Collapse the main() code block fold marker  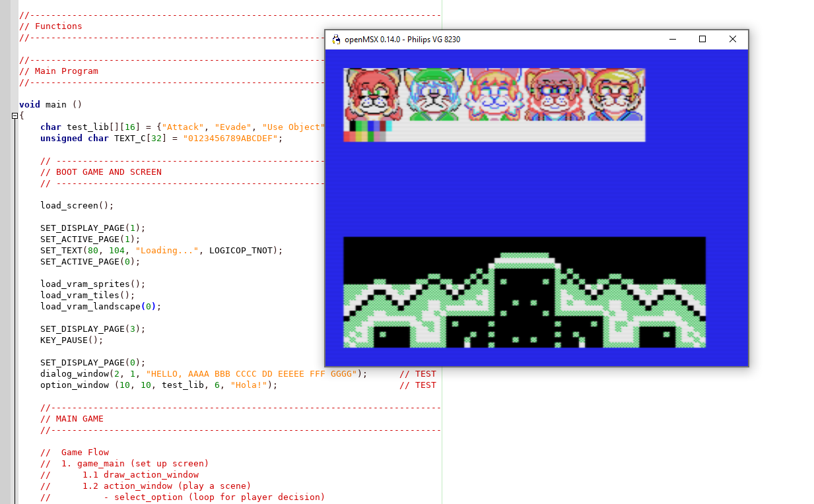(15, 116)
